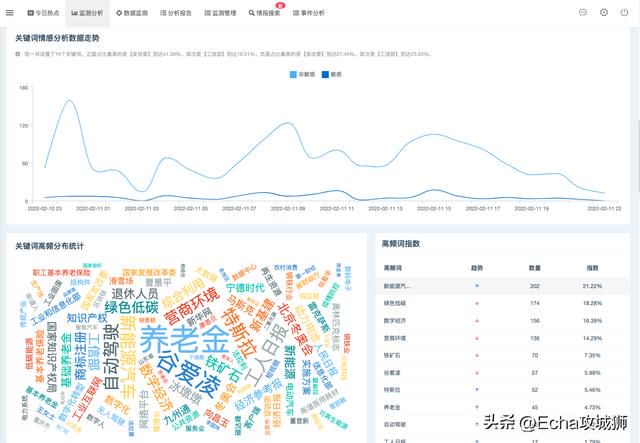Click the index value 7.35%

tap(592, 356)
